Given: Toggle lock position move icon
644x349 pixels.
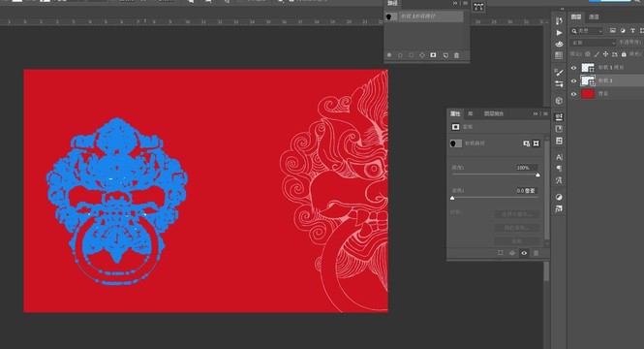Looking at the screenshot, I should coord(606,54).
